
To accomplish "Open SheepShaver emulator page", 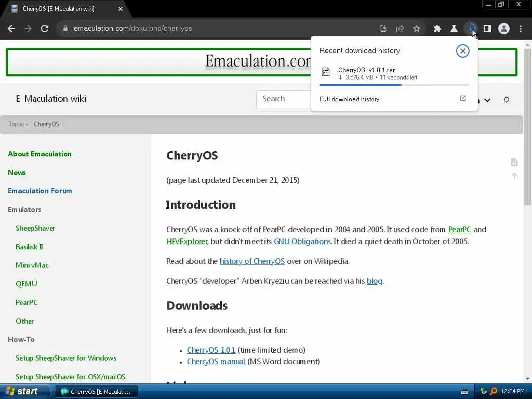I will [x=35, y=229].
